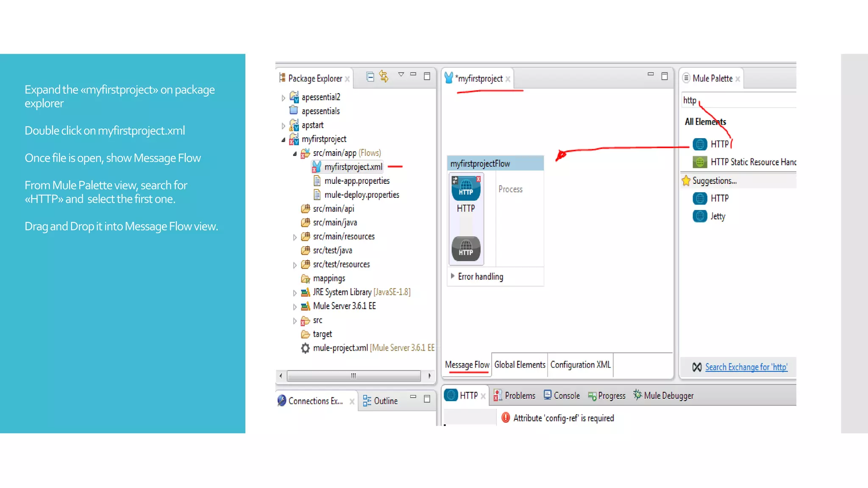
Task: Close the Package Explorer tab
Action: pyautogui.click(x=347, y=79)
